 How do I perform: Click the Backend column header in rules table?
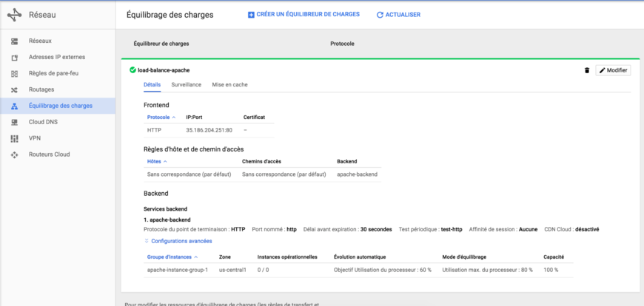tap(347, 162)
